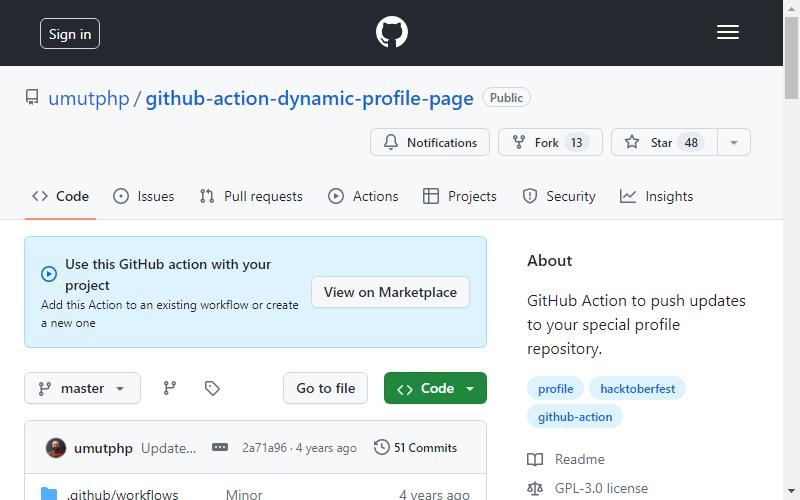This screenshot has height=500, width=800.
Task: View branches via the branch icon
Action: [170, 388]
